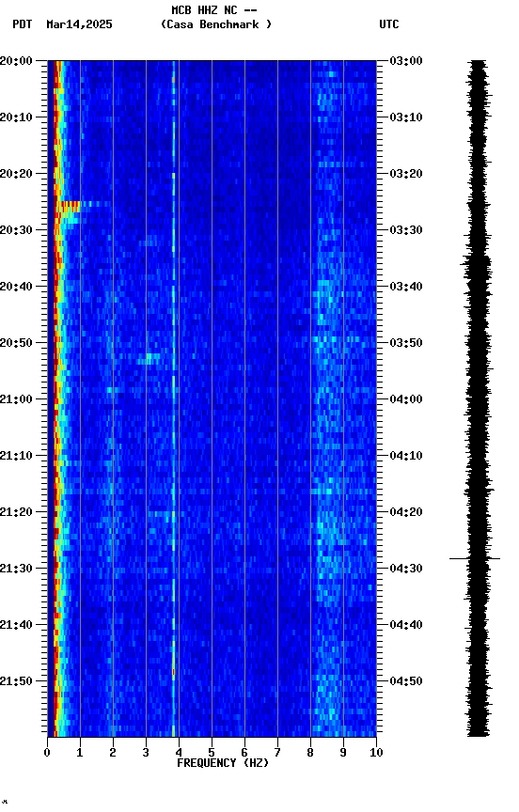Click the 20:00 PDT time label

click(x=16, y=61)
